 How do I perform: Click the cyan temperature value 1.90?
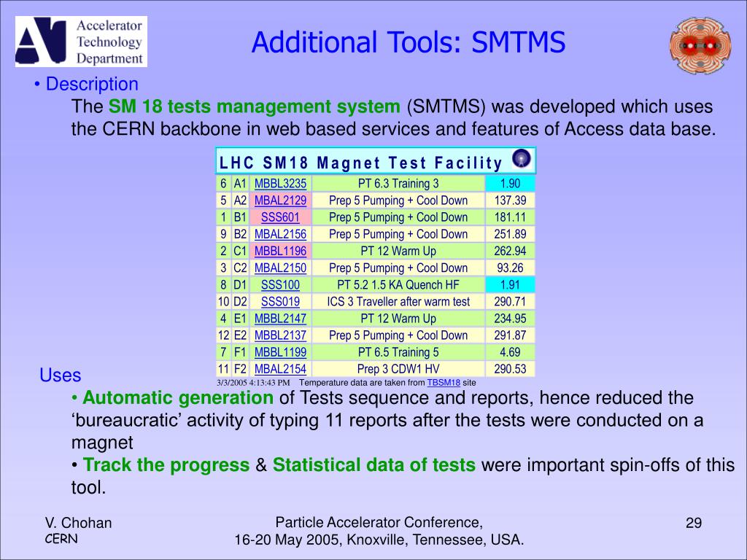coord(510,184)
